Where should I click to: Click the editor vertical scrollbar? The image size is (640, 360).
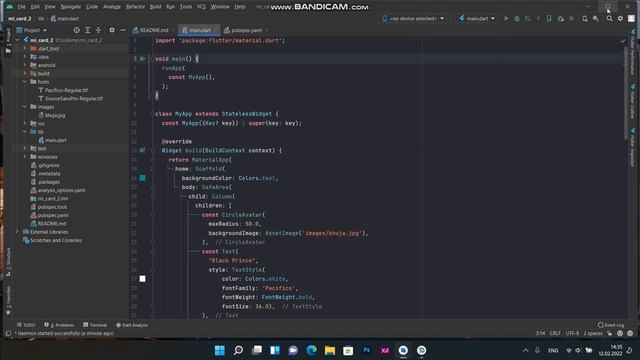[x=626, y=92]
